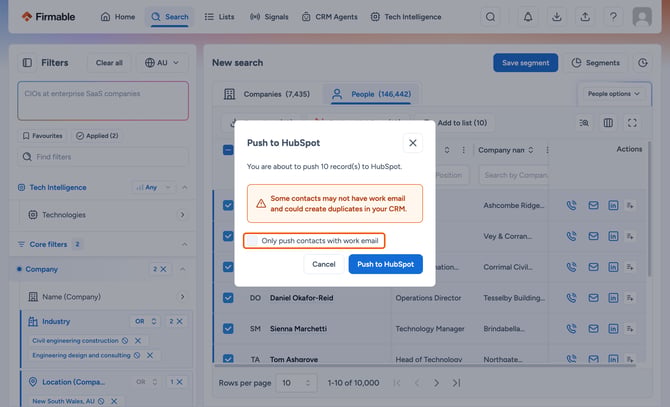
Task: Open CRM Agents in navigation
Action: [329, 17]
